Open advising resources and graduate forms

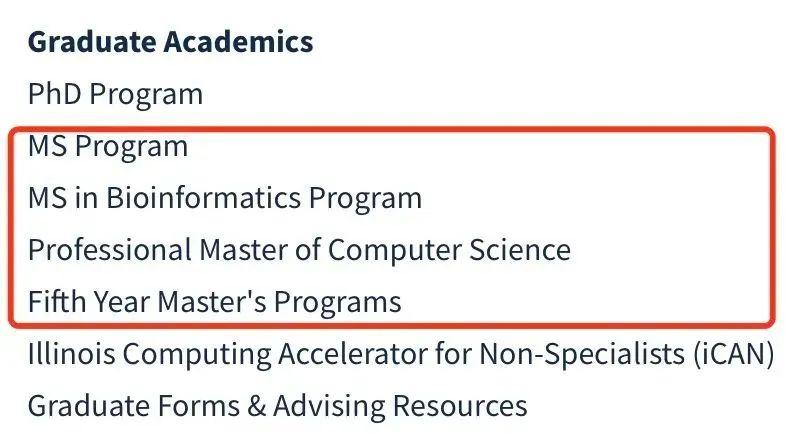point(277,406)
